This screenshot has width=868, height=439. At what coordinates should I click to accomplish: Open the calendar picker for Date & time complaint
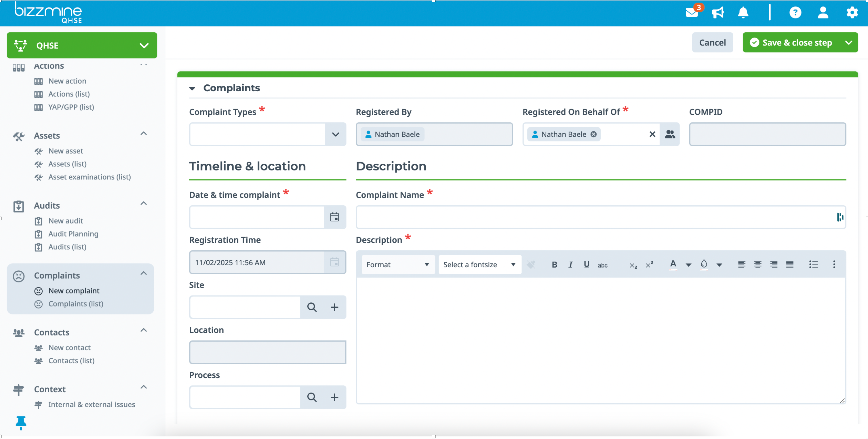(334, 217)
